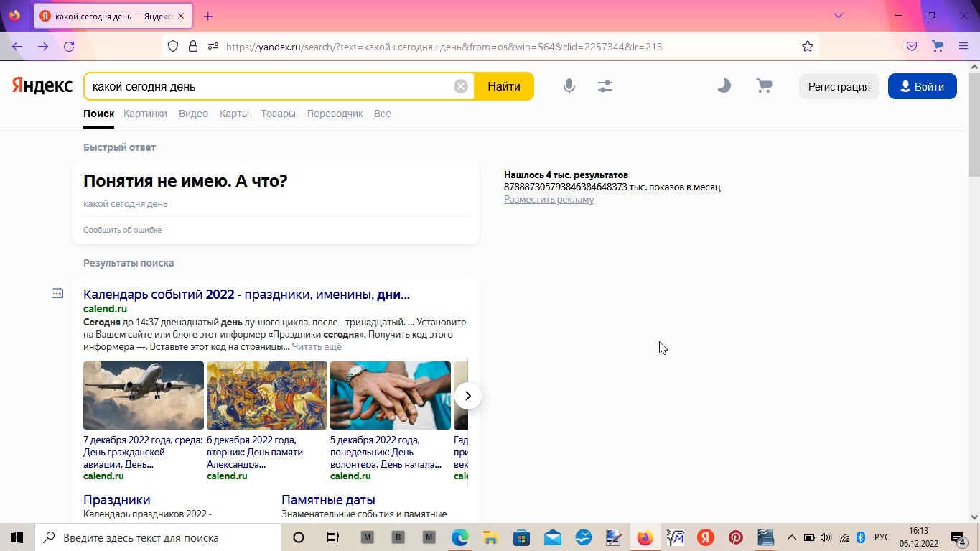Image resolution: width=980 pixels, height=551 pixels.
Task: Click the Регистрация button
Action: tap(839, 86)
